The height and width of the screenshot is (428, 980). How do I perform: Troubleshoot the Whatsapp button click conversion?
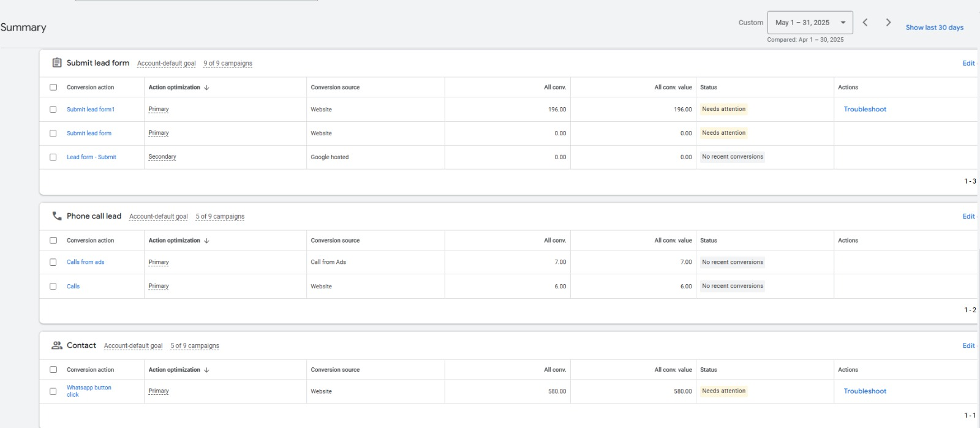[x=864, y=391]
